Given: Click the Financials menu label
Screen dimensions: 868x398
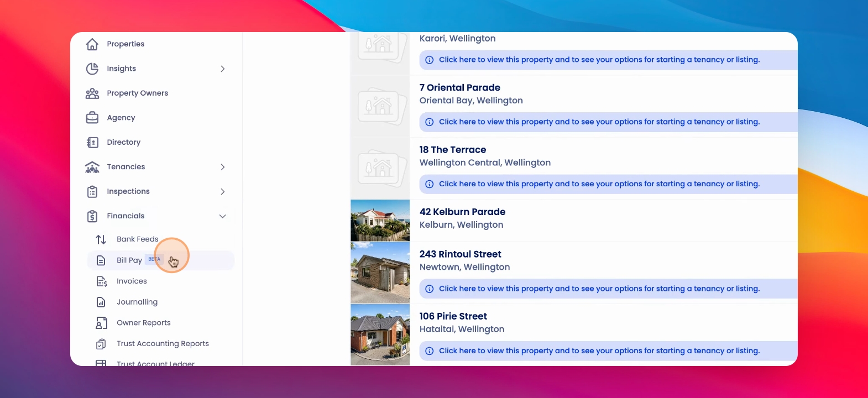Looking at the screenshot, I should pyautogui.click(x=126, y=216).
